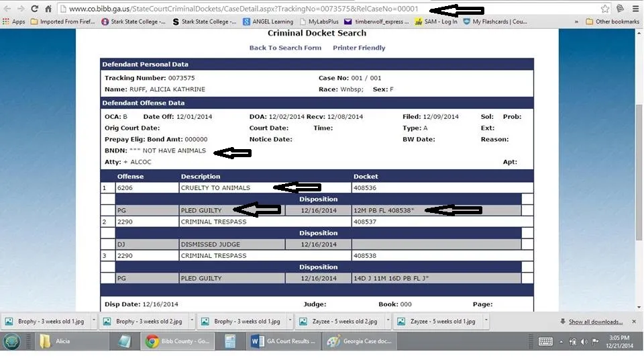Select the CRUELTY TO ANIMALS description cell
The width and height of the screenshot is (644, 362).
(x=265, y=187)
